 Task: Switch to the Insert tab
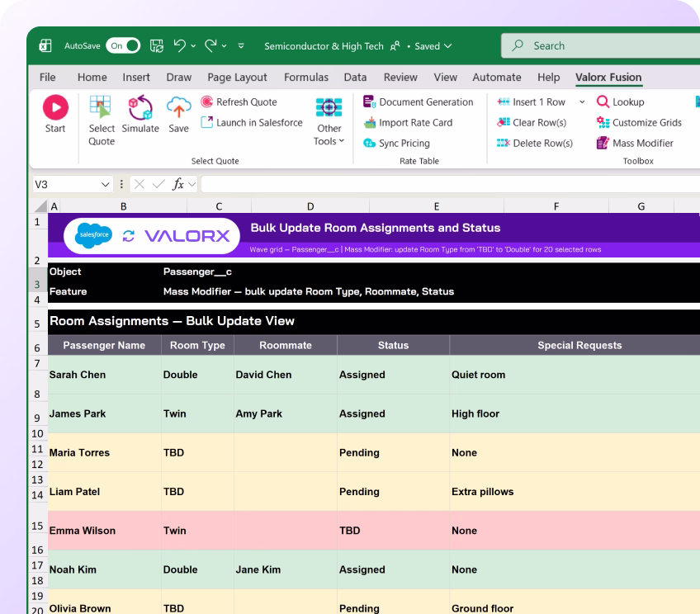click(x=136, y=78)
